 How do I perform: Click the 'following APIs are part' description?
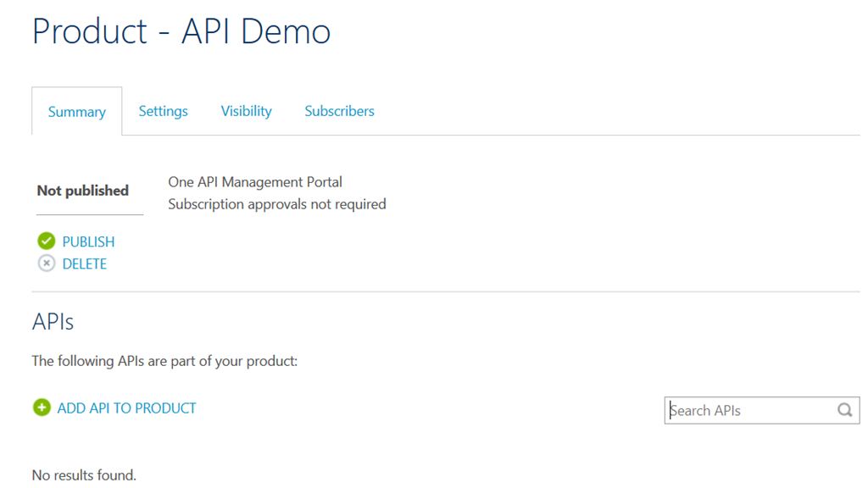pos(164,361)
